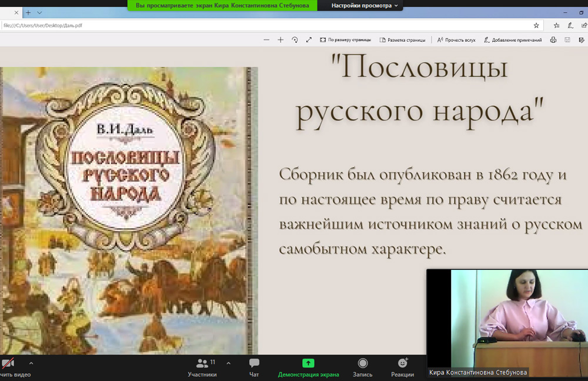Zoom in PDF with plus icon
Image resolution: width=588 pixels, height=381 pixels.
280,40
